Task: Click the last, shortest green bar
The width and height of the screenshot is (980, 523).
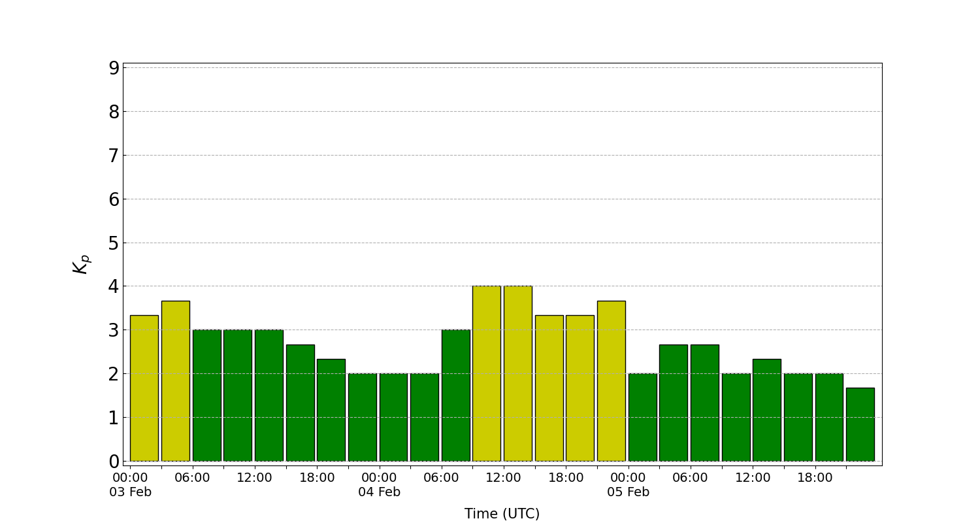Action: coord(860,424)
